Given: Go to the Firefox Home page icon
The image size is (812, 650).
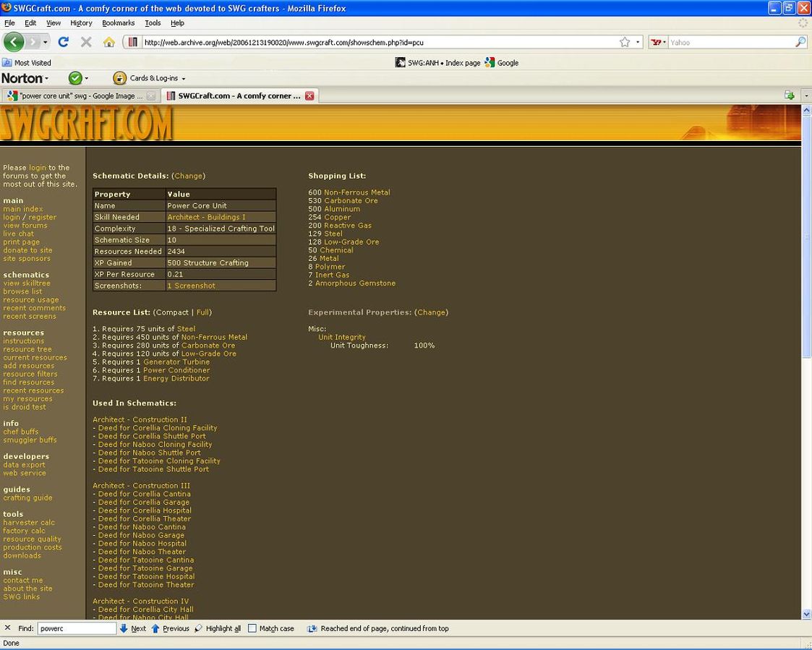Looking at the screenshot, I should 108,42.
